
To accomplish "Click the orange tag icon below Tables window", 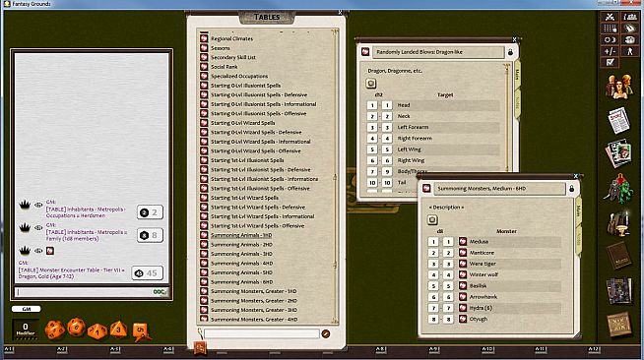I will tap(200, 347).
